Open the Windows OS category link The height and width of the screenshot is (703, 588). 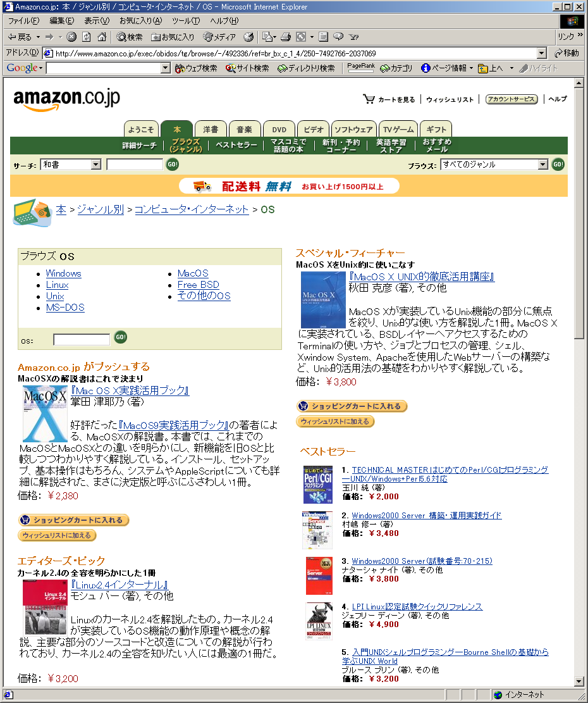pyautogui.click(x=64, y=273)
